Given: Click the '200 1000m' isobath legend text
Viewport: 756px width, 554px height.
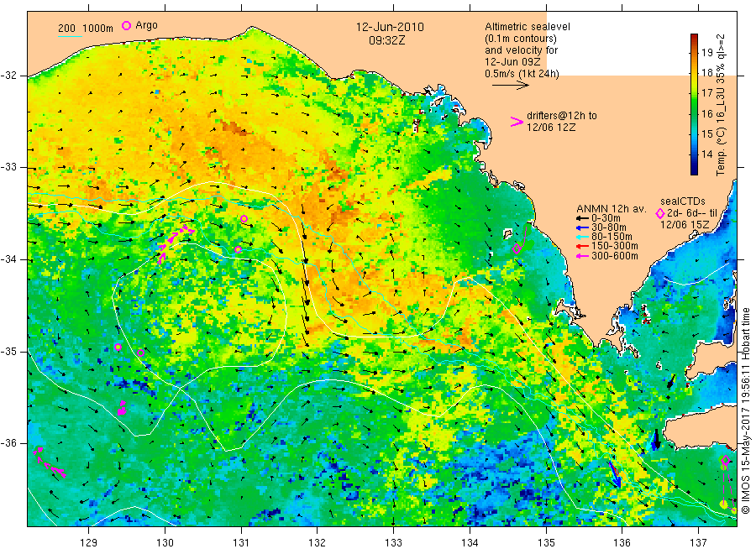Looking at the screenshot, I should (86, 28).
